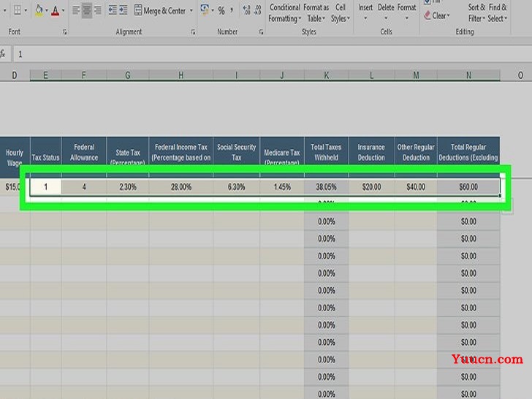
Task: Apply the red Font Color A
Action: point(56,11)
